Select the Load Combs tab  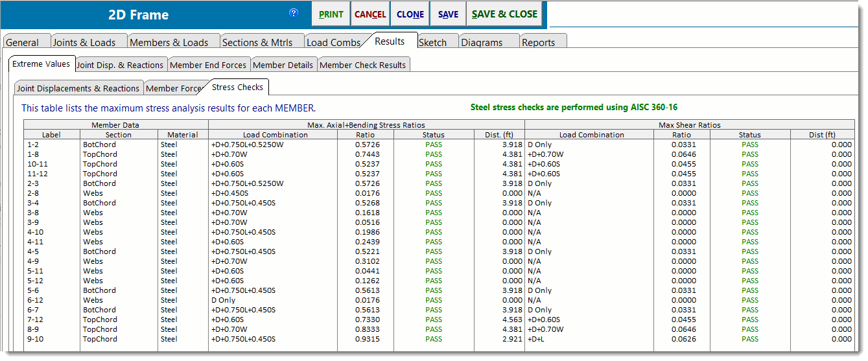click(333, 43)
